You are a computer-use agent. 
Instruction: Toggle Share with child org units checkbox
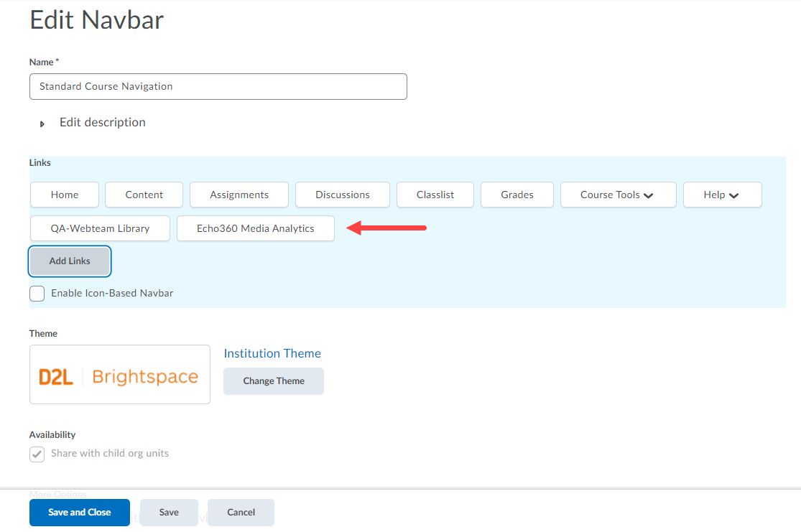click(x=37, y=454)
